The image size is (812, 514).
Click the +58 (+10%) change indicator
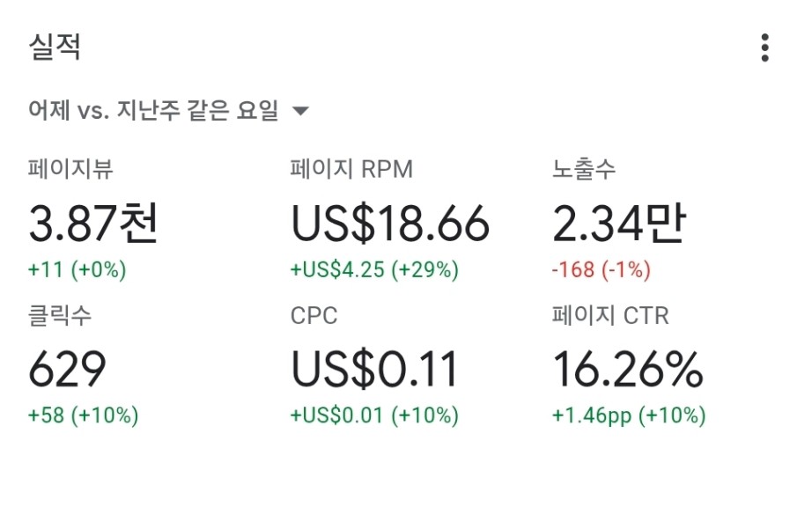pos(84,415)
